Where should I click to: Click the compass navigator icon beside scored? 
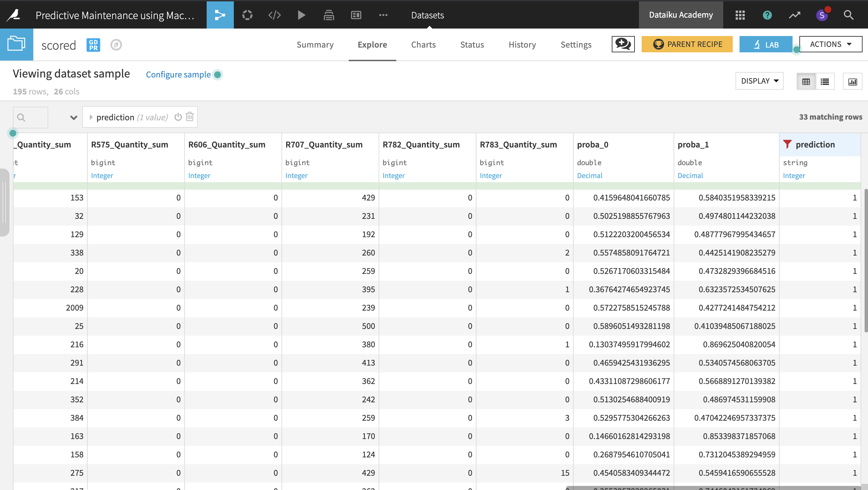(x=116, y=45)
